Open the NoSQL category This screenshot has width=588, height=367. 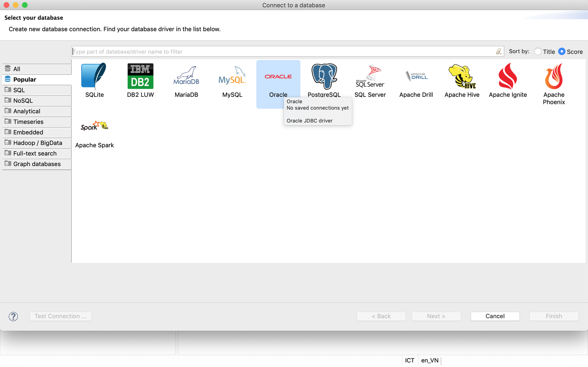(x=37, y=101)
